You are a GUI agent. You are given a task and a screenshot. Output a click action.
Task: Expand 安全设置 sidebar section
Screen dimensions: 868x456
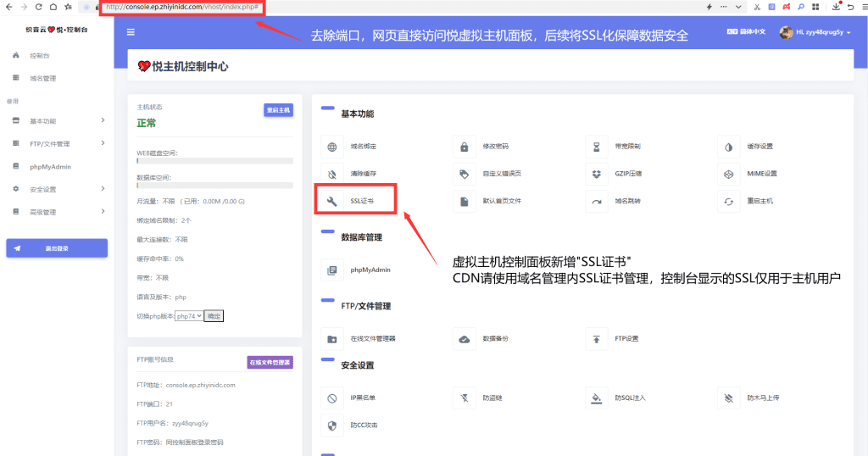[56, 189]
